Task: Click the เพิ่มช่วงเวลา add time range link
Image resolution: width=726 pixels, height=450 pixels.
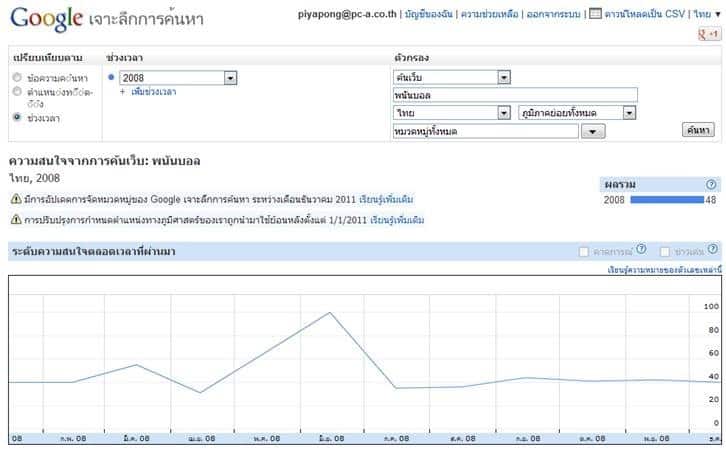Action: click(x=152, y=92)
